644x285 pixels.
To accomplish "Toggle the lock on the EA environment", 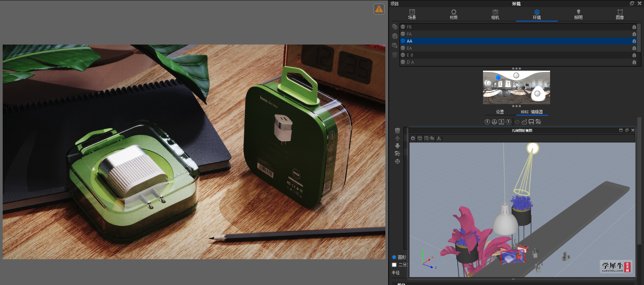I will click(634, 48).
